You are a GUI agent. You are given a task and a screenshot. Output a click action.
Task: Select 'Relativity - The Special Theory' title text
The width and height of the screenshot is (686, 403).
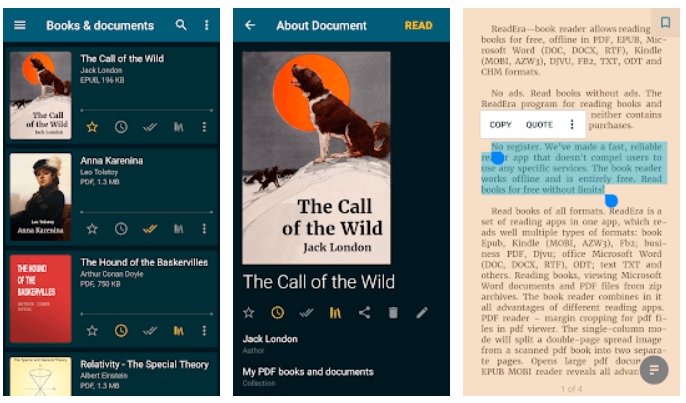[x=144, y=364]
